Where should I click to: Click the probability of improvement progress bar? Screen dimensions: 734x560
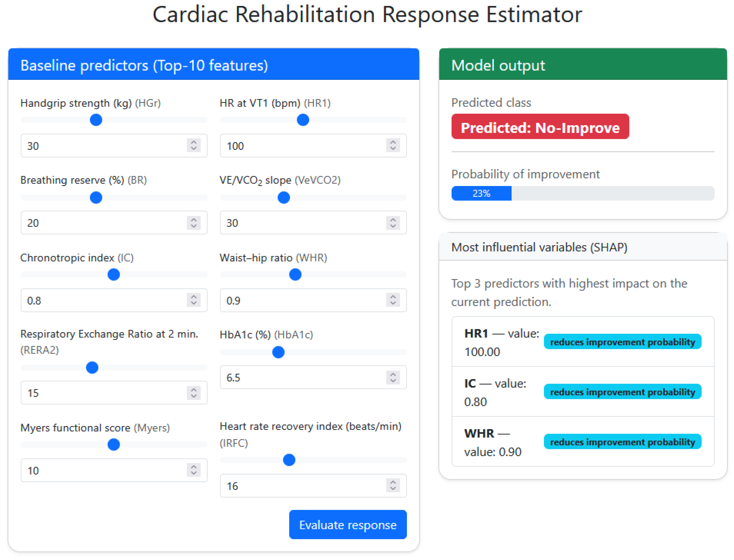click(x=582, y=194)
